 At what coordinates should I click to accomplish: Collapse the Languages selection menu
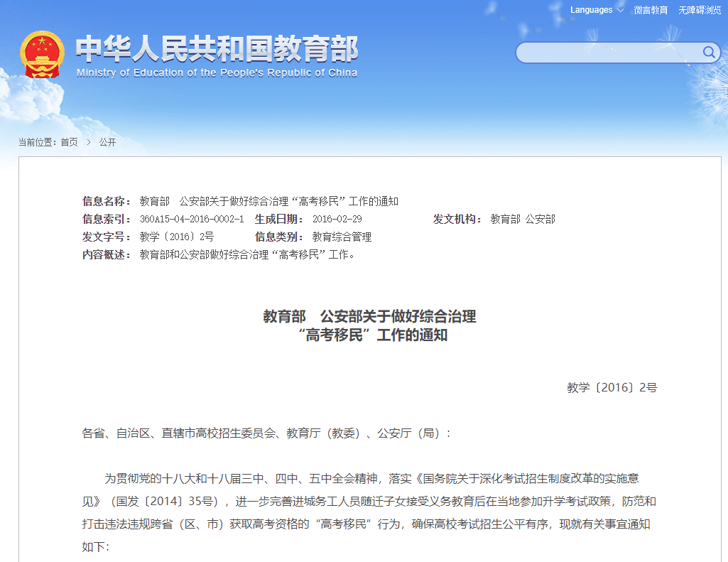coord(592,10)
